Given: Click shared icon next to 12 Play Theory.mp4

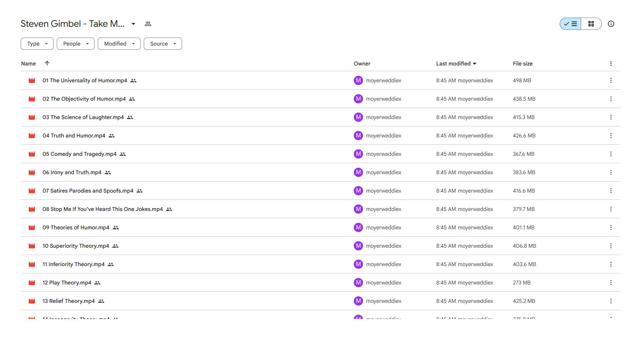Looking at the screenshot, I should coord(97,283).
